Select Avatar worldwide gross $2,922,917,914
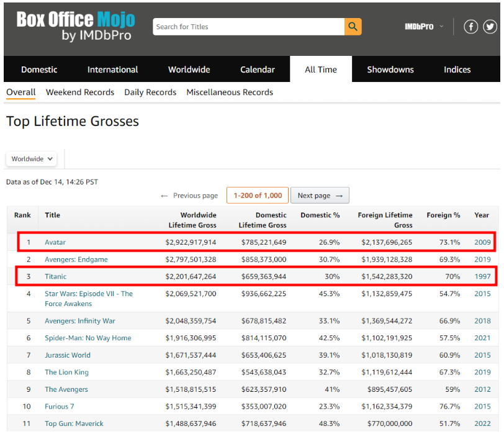504x434 pixels. 191,242
